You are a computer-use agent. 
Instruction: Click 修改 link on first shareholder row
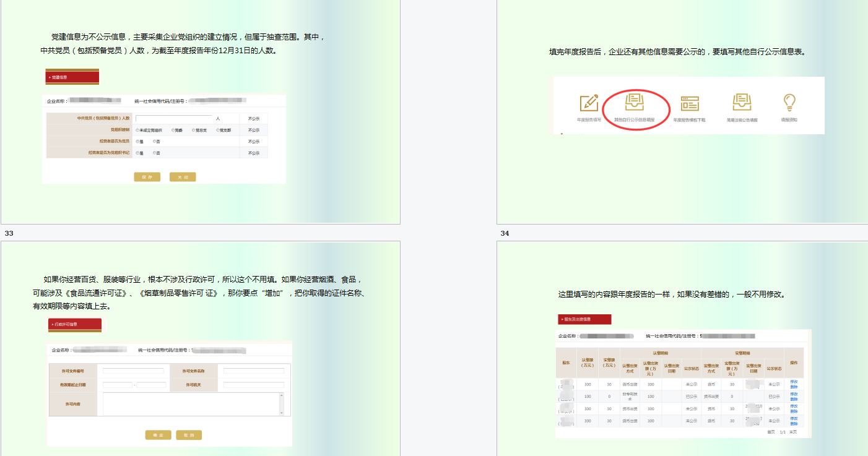794,382
